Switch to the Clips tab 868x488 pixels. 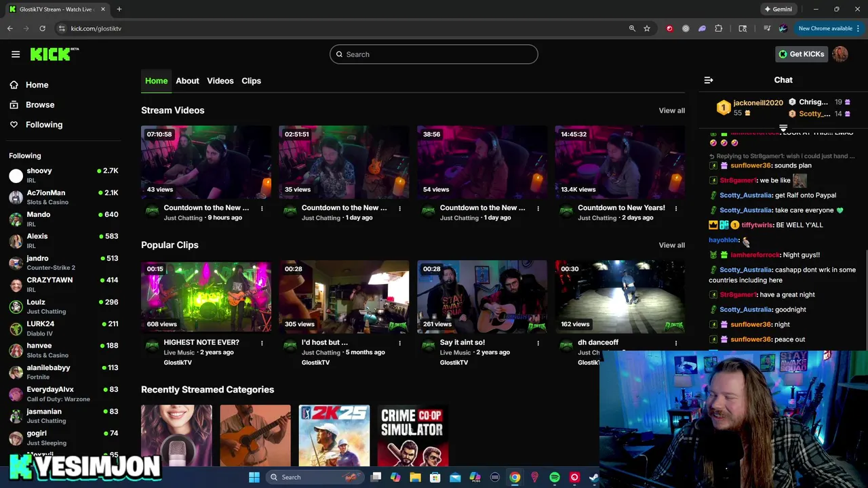251,81
